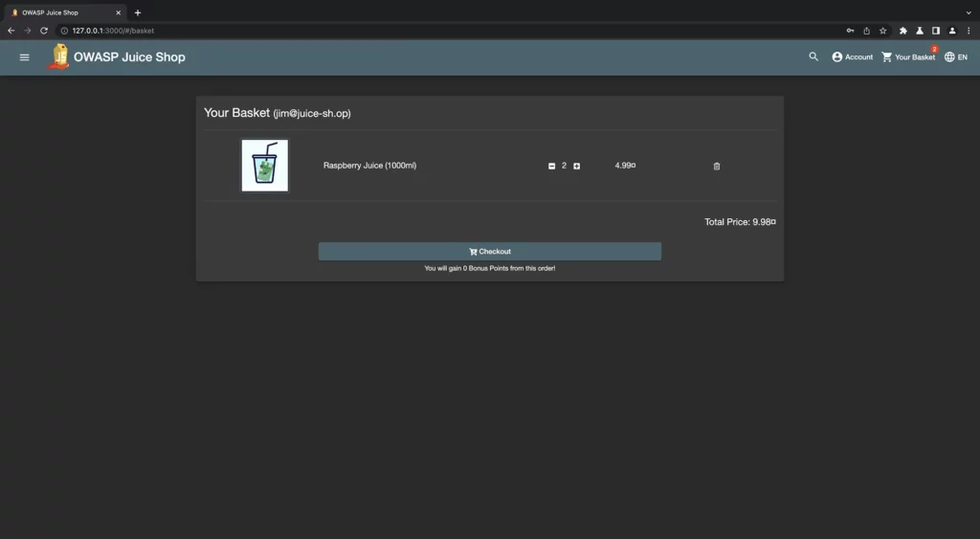Increase Raspberry Juice quantity with the plus button
This screenshot has width=980, height=539.
576,166
